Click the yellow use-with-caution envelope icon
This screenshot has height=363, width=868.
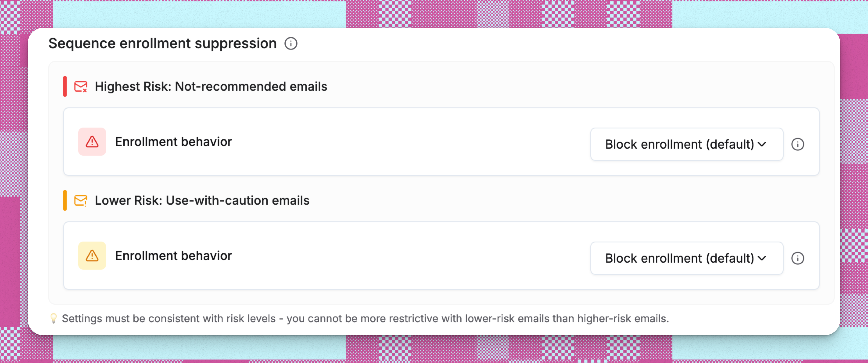coord(81,200)
